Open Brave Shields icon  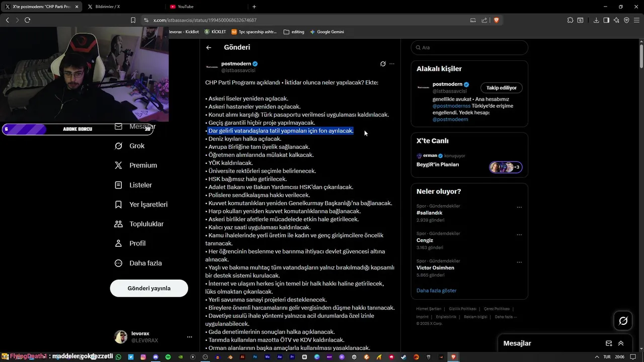coord(496,20)
